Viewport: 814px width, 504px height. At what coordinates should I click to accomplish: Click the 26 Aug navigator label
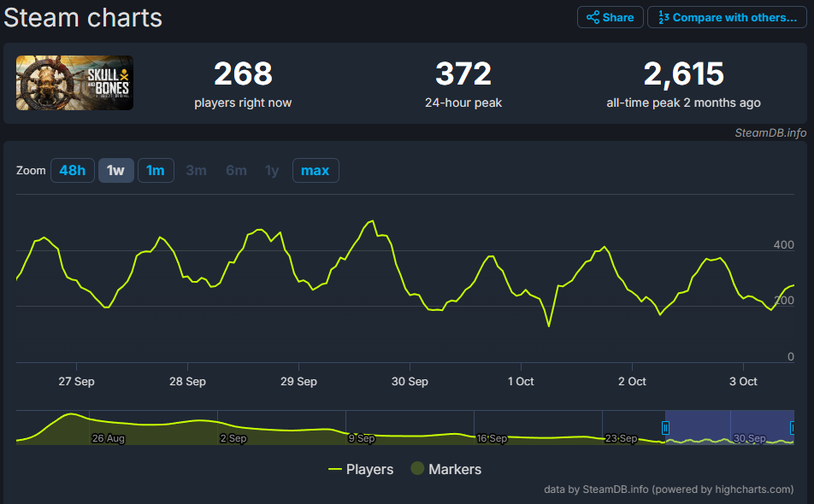coord(108,438)
